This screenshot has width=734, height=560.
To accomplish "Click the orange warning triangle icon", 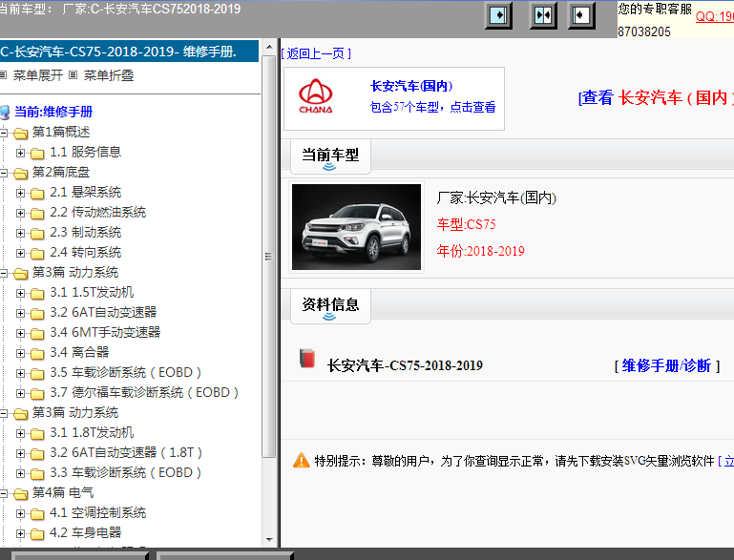I will tap(301, 461).
